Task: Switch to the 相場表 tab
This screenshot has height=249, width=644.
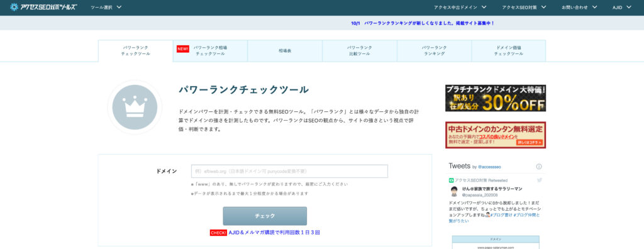Action: pos(285,51)
